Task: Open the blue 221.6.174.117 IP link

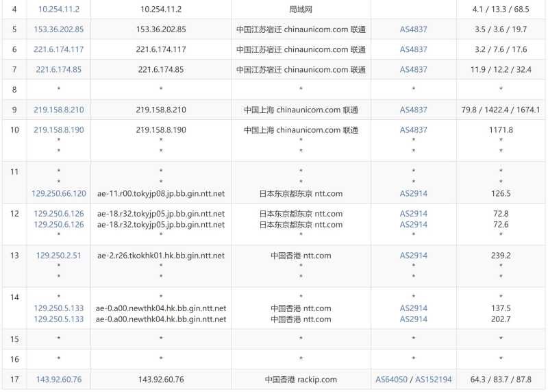Action: (58, 49)
